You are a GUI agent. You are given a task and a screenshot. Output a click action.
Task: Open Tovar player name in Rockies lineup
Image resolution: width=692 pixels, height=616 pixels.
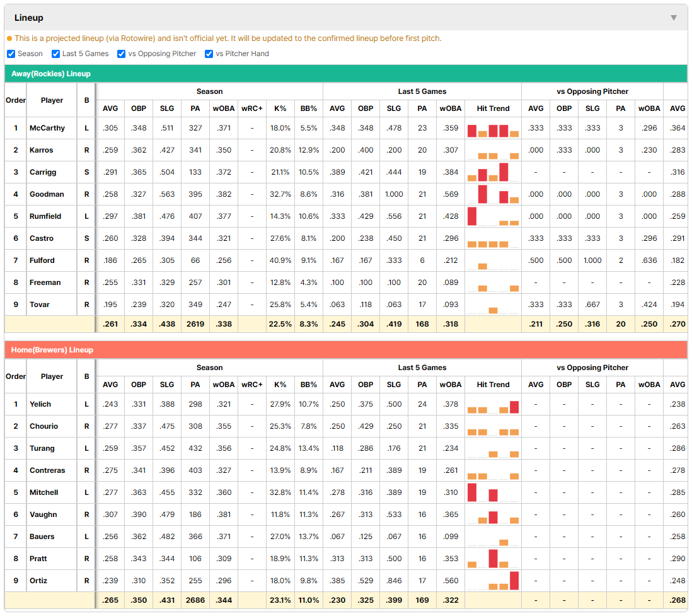pyautogui.click(x=39, y=305)
